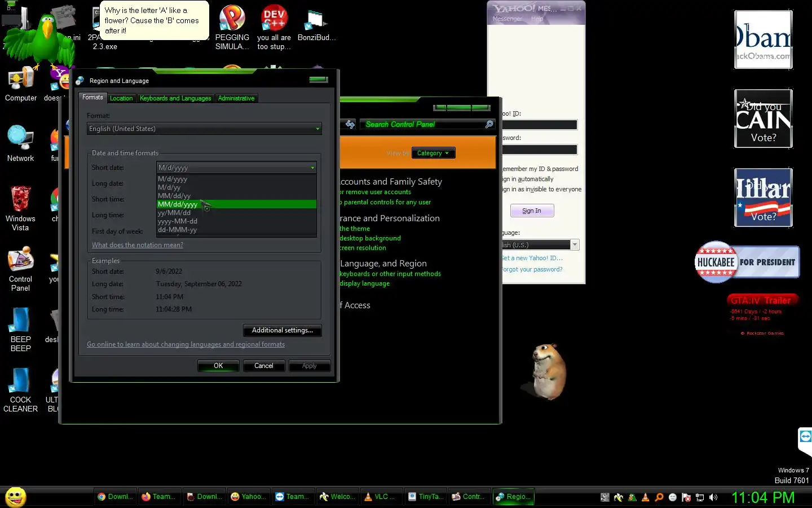Switch to the Keyboards and Languages tab
This screenshot has width=812, height=508.
175,98
